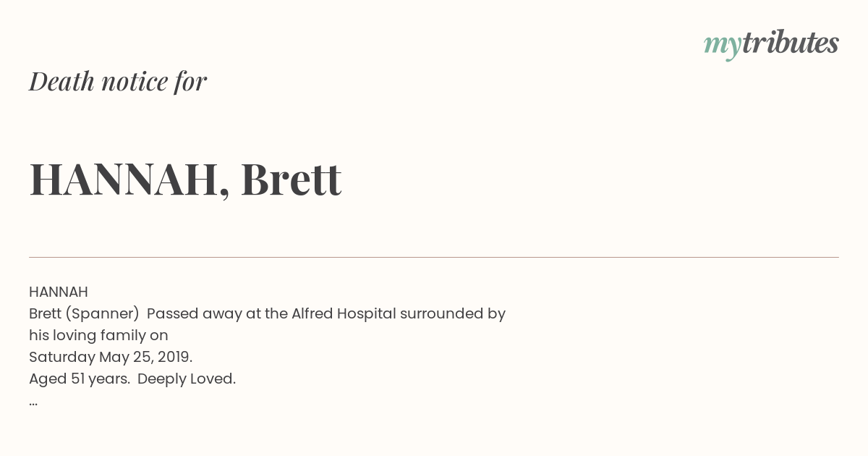Click the "Brett (Spanner)" text
868x456 pixels.
(x=84, y=314)
